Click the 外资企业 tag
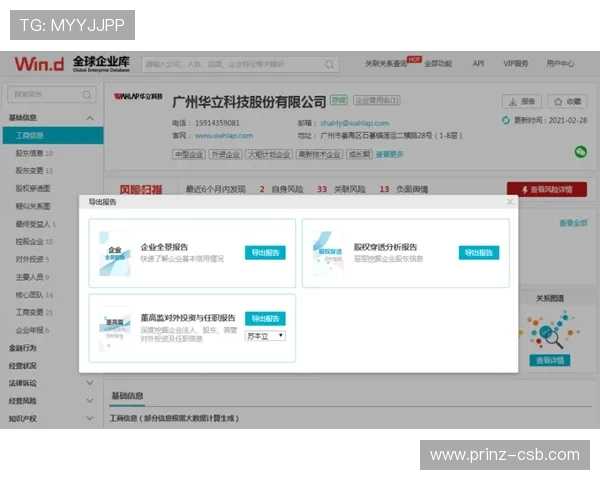 click(225, 154)
